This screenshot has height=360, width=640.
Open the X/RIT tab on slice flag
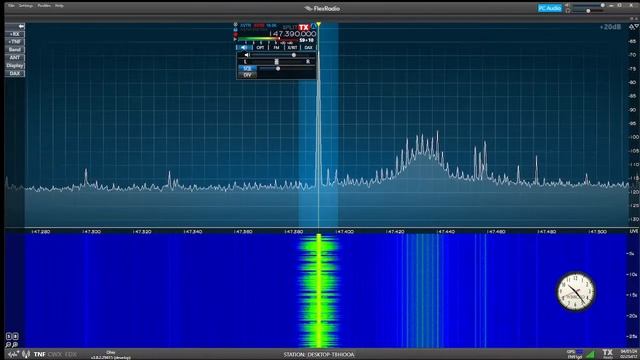(292, 47)
